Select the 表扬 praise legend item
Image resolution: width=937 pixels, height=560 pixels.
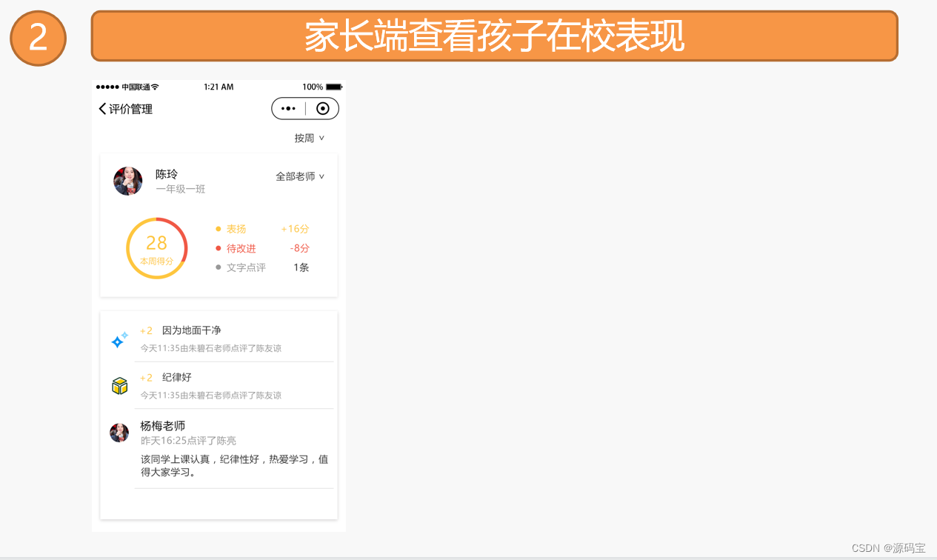tap(236, 229)
